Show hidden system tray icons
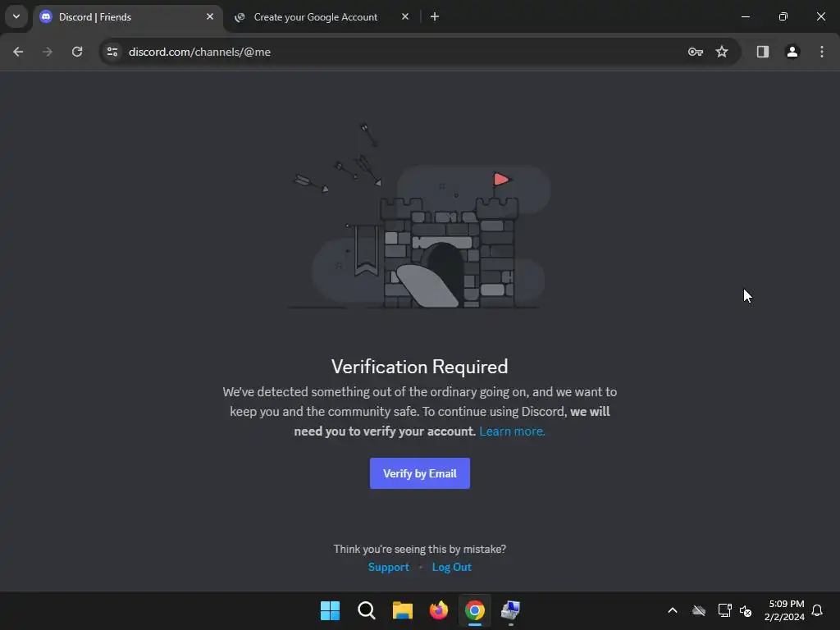This screenshot has width=840, height=630. (x=673, y=610)
